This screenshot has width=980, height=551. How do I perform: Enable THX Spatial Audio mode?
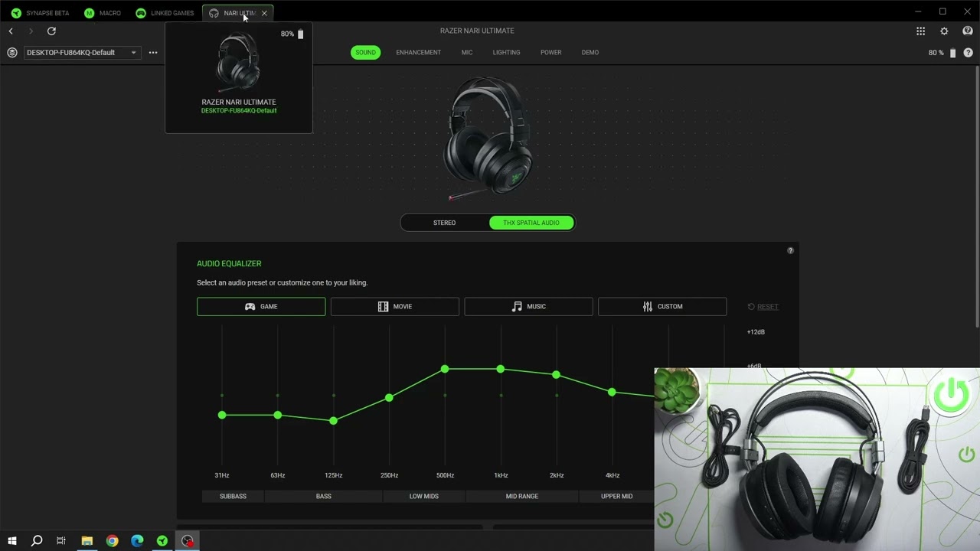531,223
